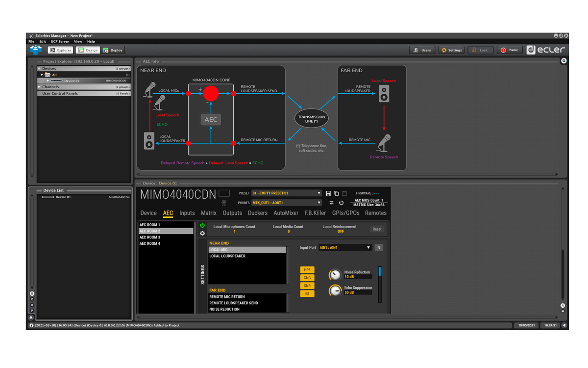Open the Help menu
588x368 pixels.
click(91, 42)
